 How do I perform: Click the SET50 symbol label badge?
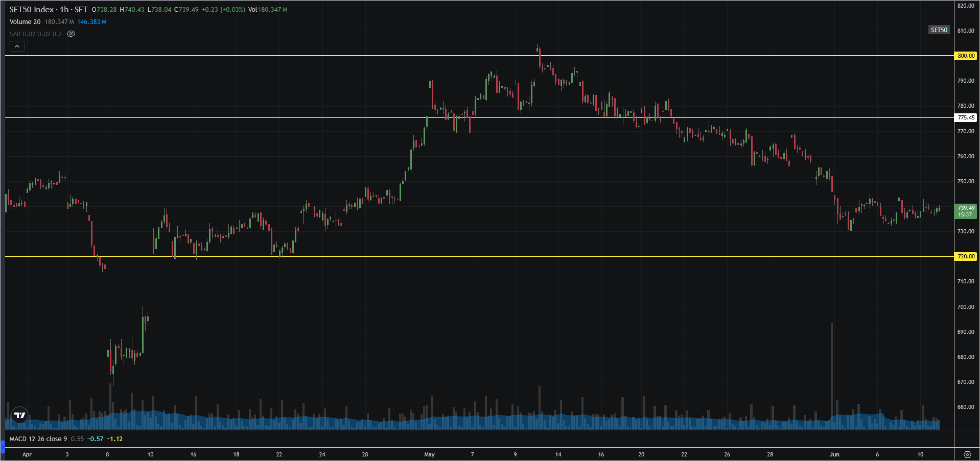click(939, 30)
